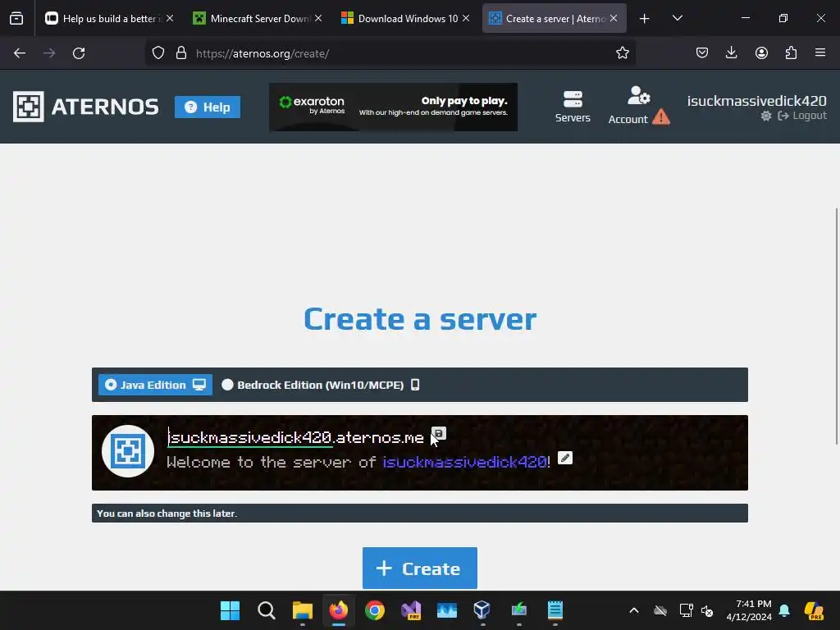Click the muted volume tray icon
This screenshot has width=840, height=630.
707,610
